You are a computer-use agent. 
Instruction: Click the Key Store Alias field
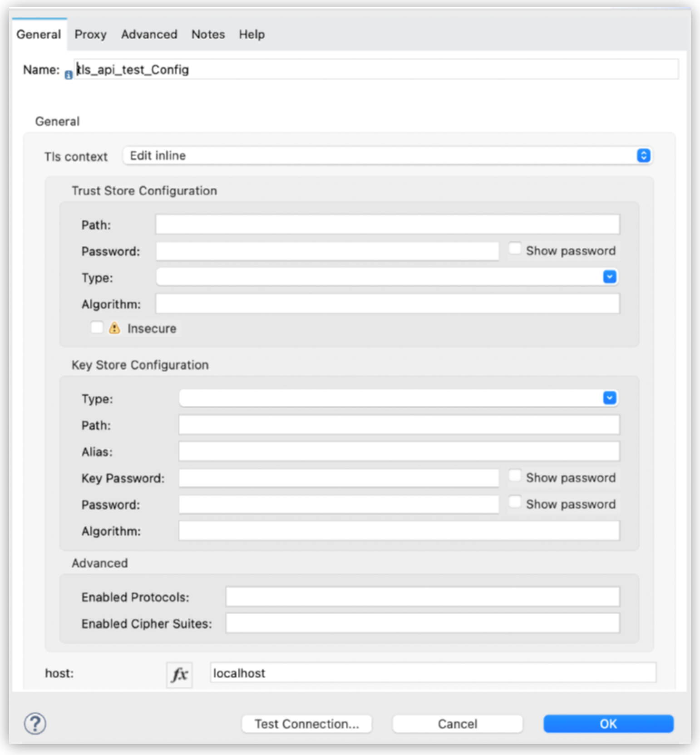(x=399, y=452)
